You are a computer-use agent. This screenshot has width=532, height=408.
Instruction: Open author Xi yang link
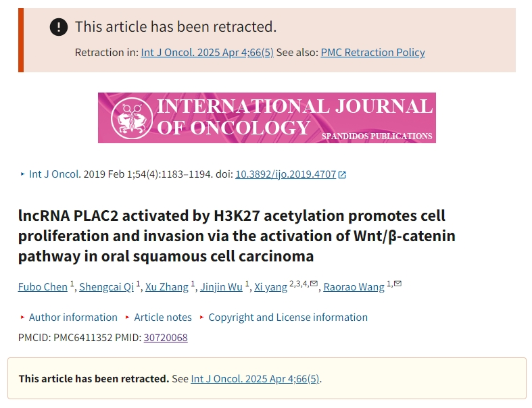(x=271, y=287)
